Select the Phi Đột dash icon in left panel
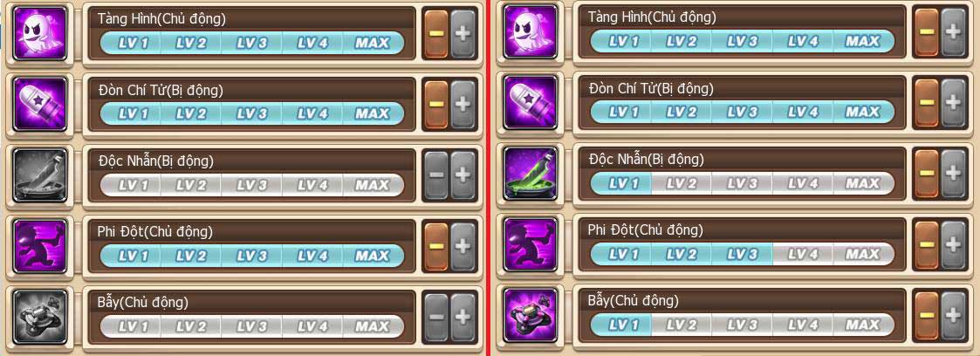 [39, 245]
